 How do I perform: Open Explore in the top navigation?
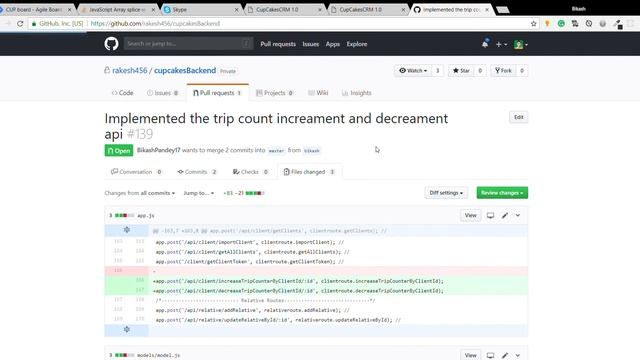pyautogui.click(x=357, y=44)
